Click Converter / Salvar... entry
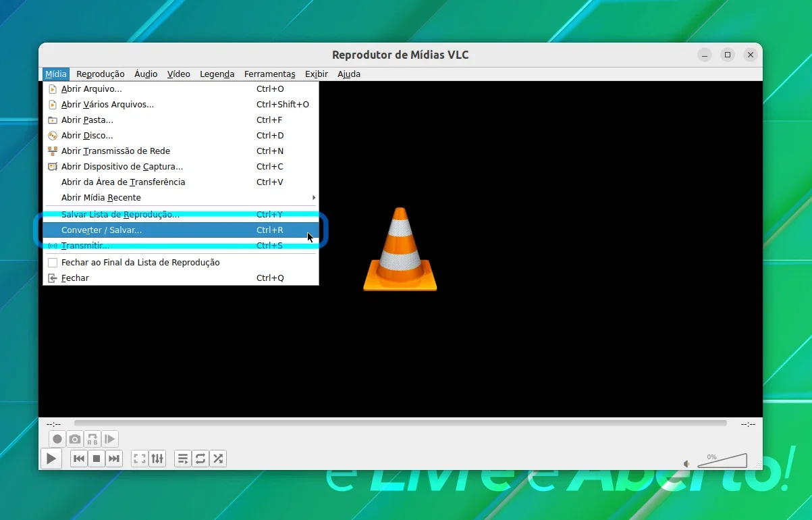The width and height of the screenshot is (812, 520). click(x=181, y=230)
